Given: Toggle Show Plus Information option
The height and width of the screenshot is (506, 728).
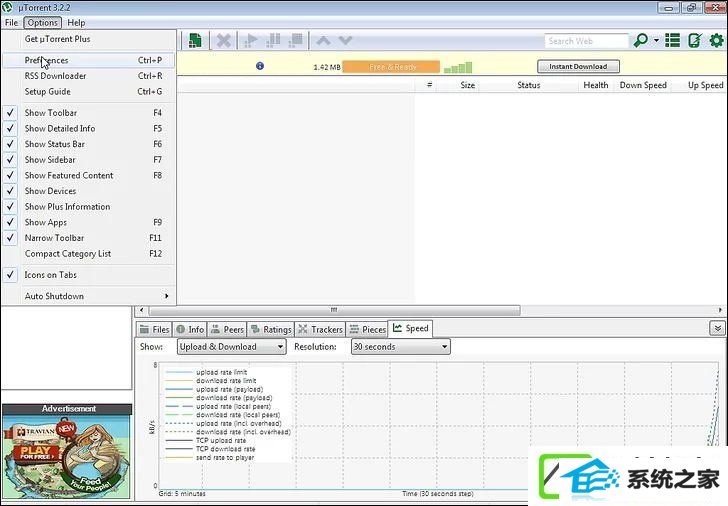Looking at the screenshot, I should [88, 207].
